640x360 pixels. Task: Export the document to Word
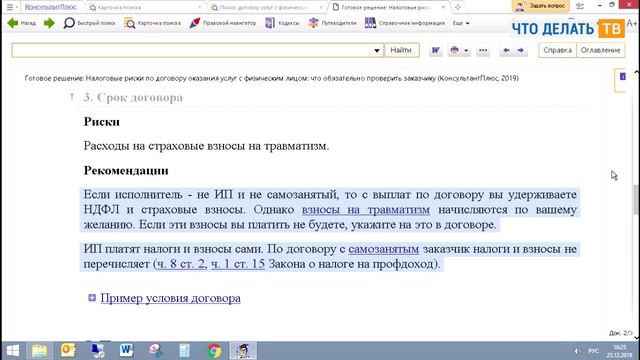[436, 50]
